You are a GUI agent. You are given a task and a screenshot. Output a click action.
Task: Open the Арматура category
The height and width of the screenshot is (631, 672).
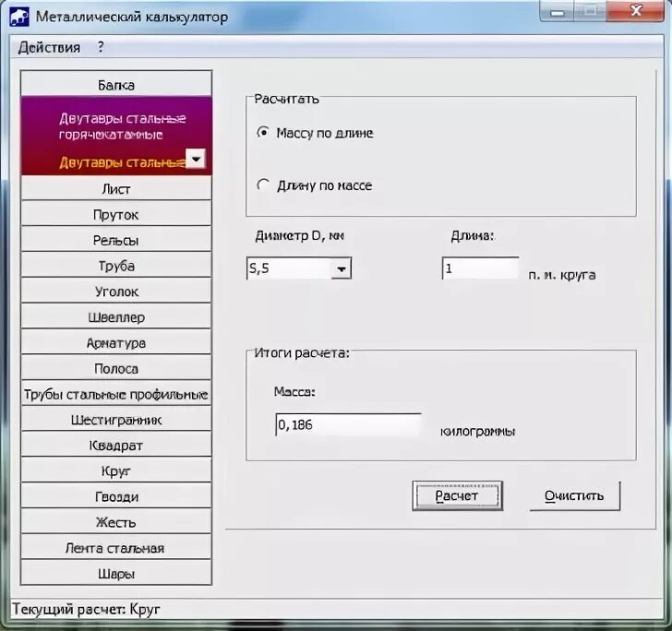116,342
